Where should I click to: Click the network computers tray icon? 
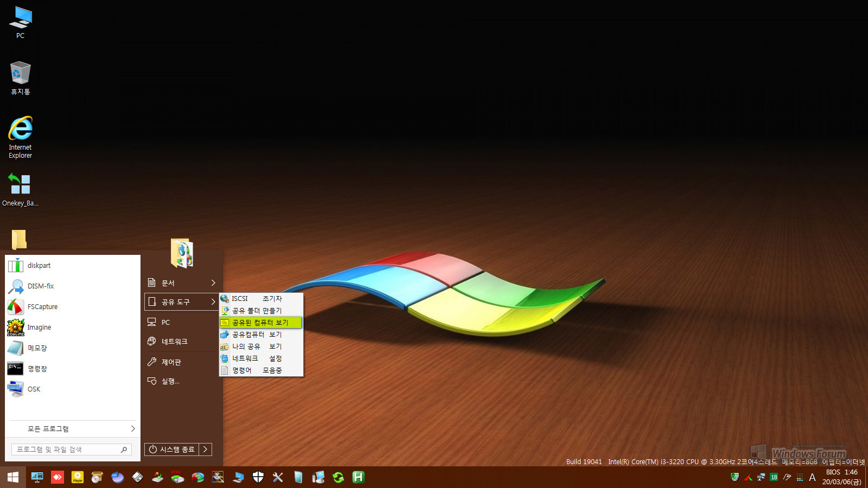tap(761, 477)
